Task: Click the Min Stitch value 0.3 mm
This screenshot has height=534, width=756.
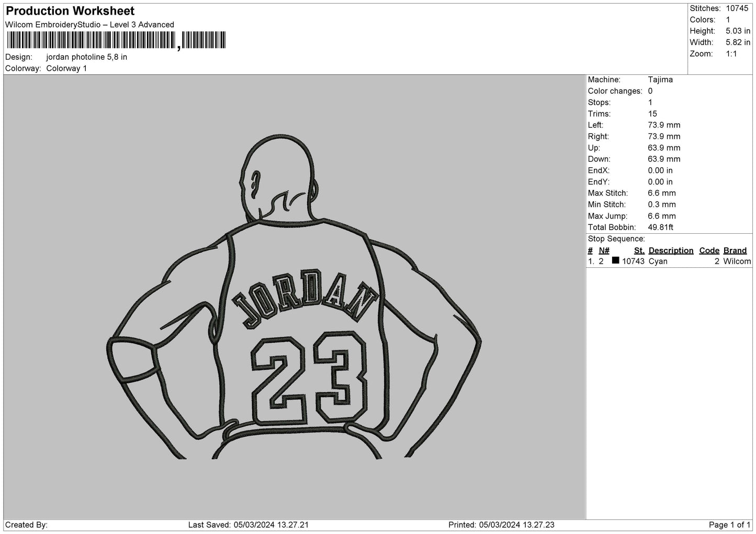Action: 662,204
